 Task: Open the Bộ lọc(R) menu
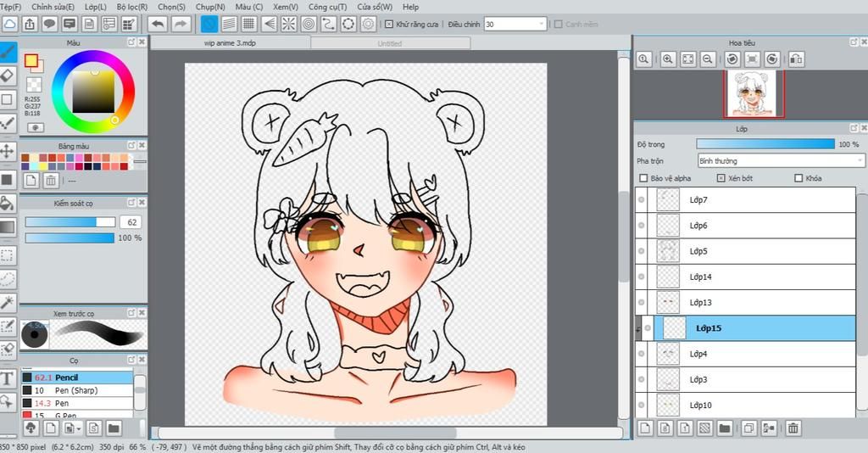point(131,7)
